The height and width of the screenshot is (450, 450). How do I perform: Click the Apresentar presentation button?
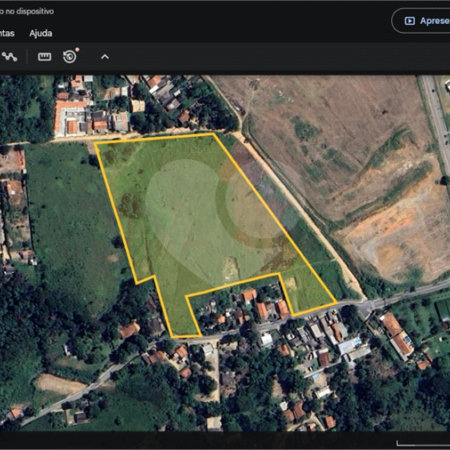click(421, 21)
